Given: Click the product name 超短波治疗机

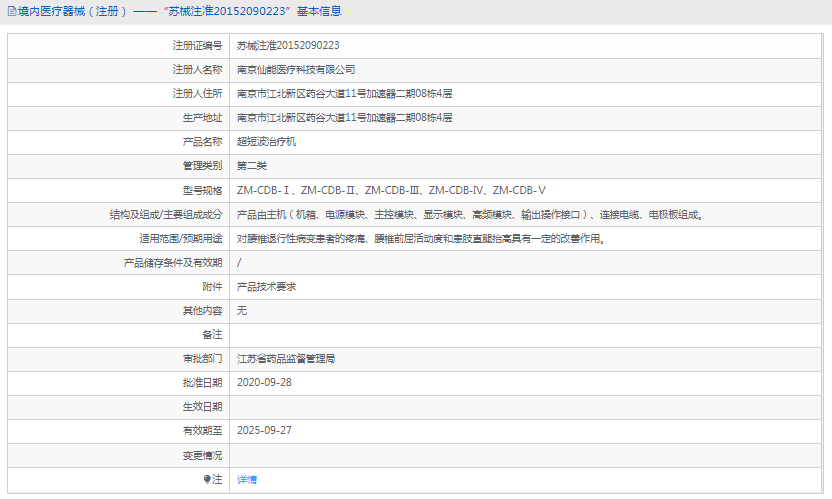Looking at the screenshot, I should pyautogui.click(x=266, y=142).
